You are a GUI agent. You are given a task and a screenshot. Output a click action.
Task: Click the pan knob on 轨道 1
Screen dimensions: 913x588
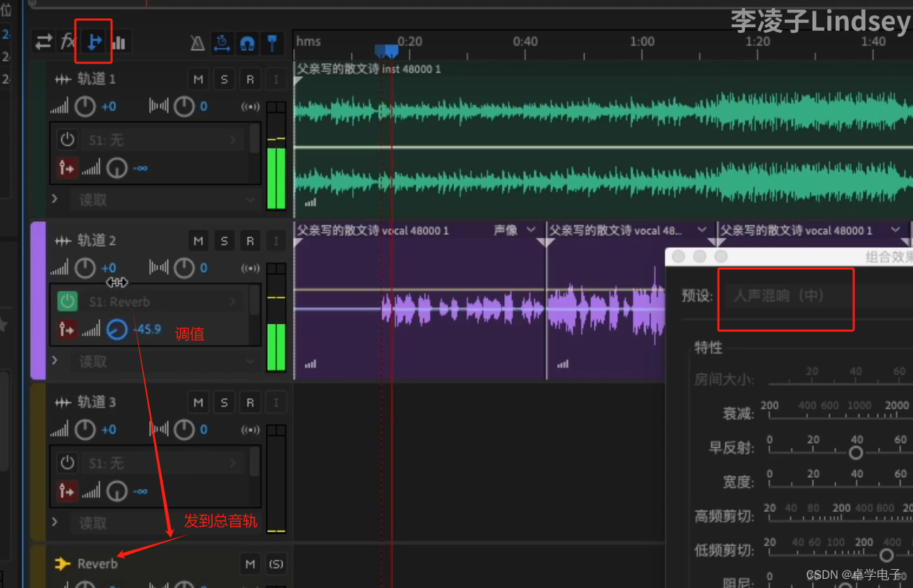[x=184, y=107]
